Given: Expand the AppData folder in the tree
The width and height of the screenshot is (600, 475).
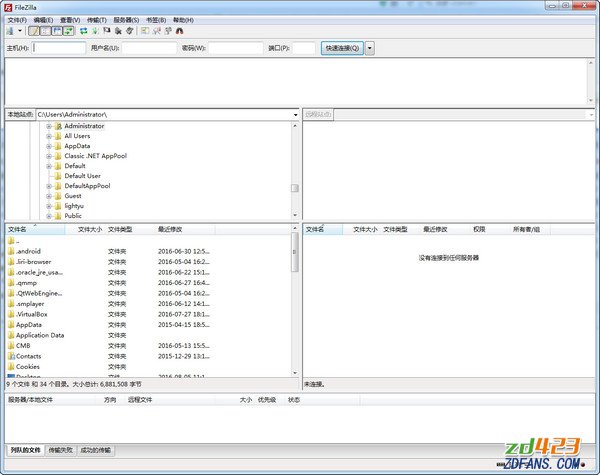Looking at the screenshot, I should click(49, 146).
